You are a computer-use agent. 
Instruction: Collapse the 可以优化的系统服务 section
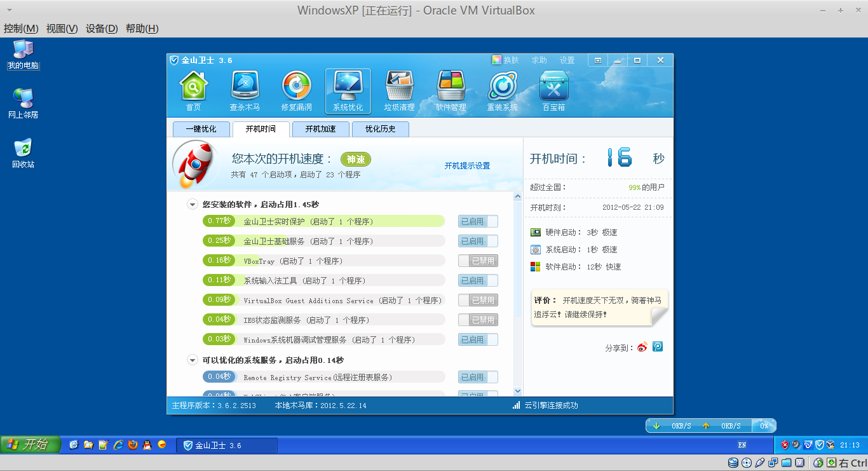(192, 360)
